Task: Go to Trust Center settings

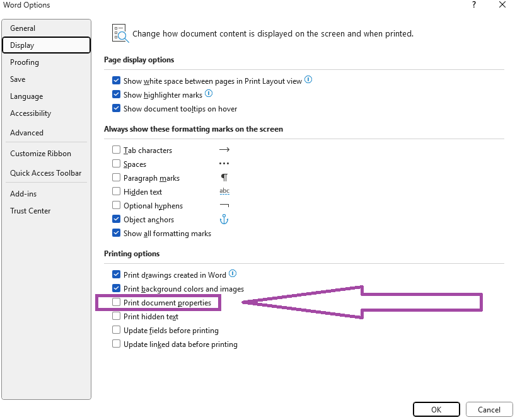Action: coord(46,211)
